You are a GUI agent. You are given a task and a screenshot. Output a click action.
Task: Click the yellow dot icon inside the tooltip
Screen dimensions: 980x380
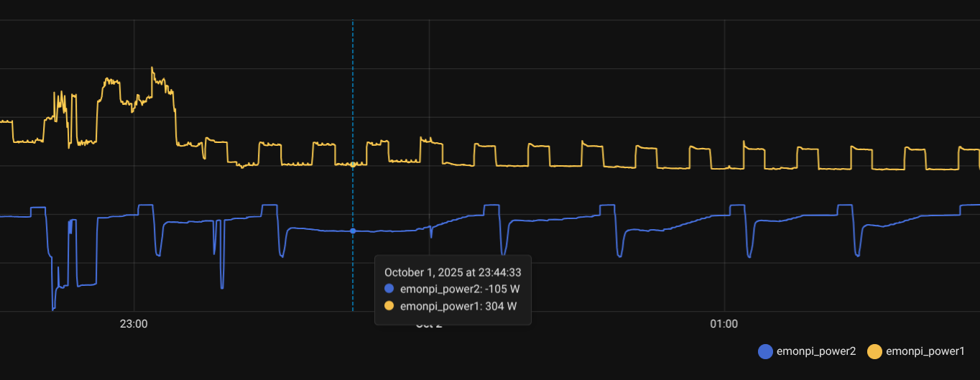click(389, 306)
